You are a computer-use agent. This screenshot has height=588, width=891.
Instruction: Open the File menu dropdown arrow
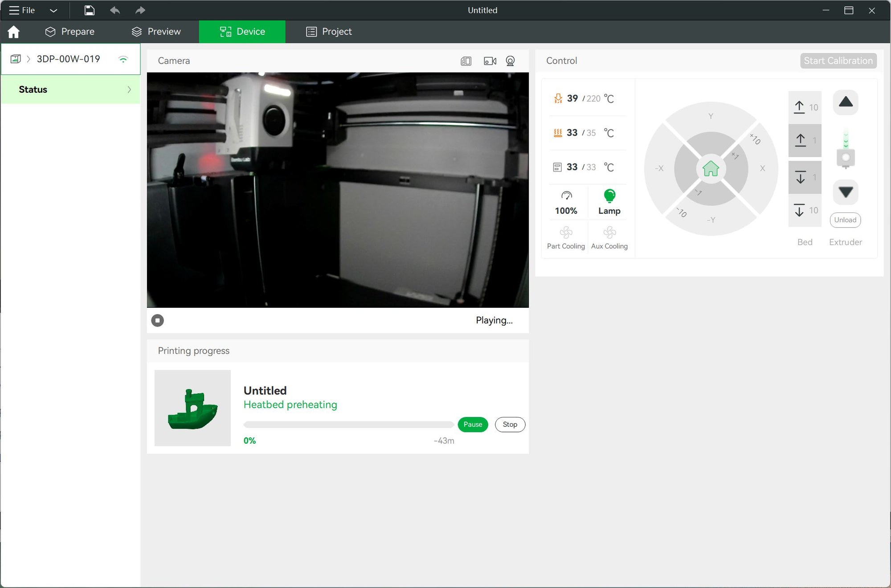click(53, 10)
